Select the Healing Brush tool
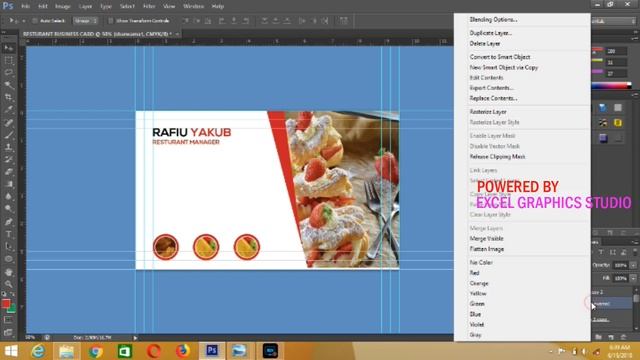640x360 pixels. [x=8, y=122]
